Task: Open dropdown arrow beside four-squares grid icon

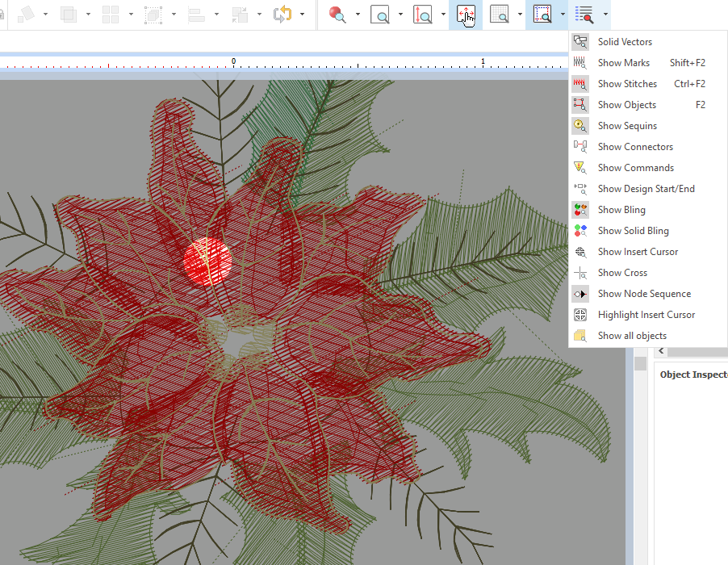Action: [x=131, y=15]
